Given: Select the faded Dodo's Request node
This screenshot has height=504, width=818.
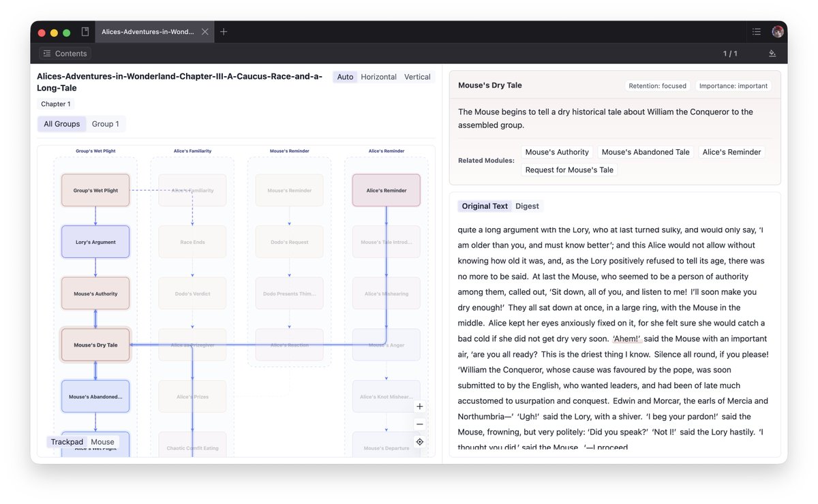Looking at the screenshot, I should (289, 242).
